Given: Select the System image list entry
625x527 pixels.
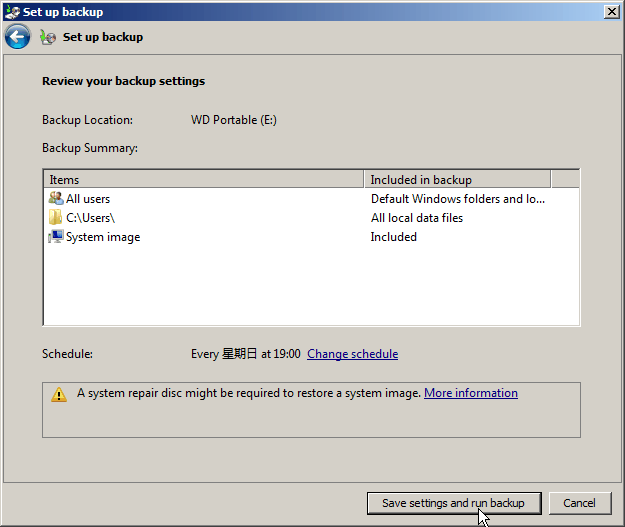Looking at the screenshot, I should click(102, 237).
